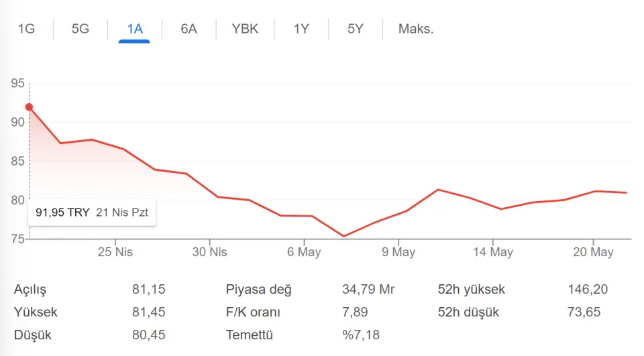This screenshot has width=644, height=356.
Task: Click the 91,95 TRY price tooltip
Action: tap(92, 213)
